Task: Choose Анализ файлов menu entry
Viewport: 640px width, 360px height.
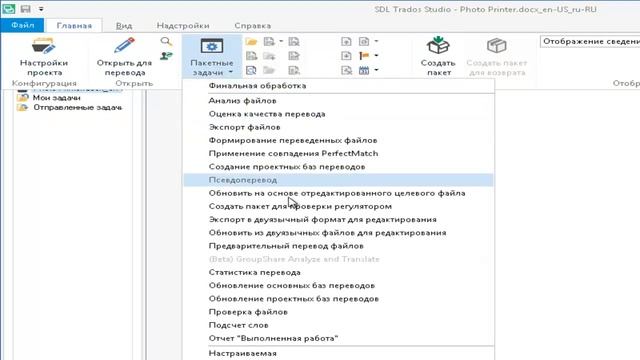Action: click(x=338, y=101)
